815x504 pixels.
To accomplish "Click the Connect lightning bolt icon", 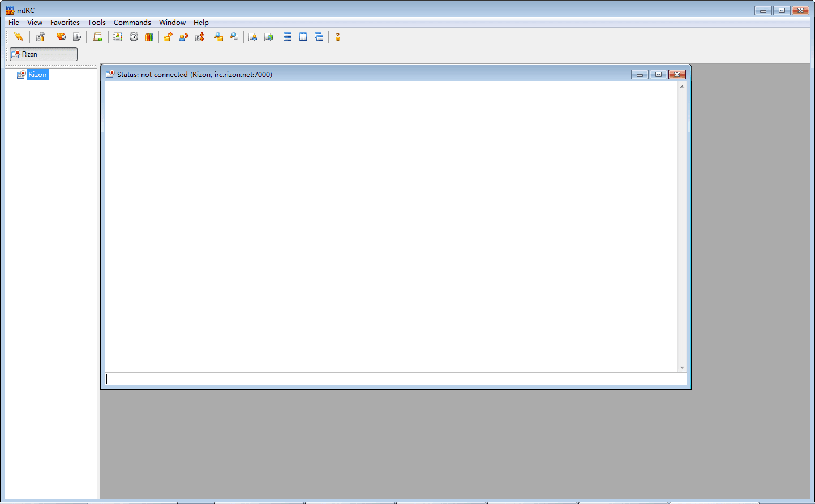I will [x=19, y=37].
